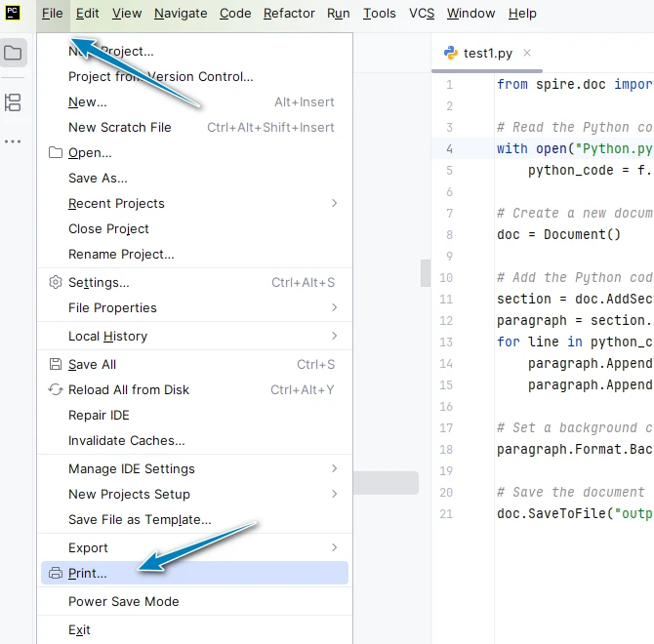Image resolution: width=654 pixels, height=644 pixels.
Task: Click line number 8 in the gutter
Action: (449, 234)
